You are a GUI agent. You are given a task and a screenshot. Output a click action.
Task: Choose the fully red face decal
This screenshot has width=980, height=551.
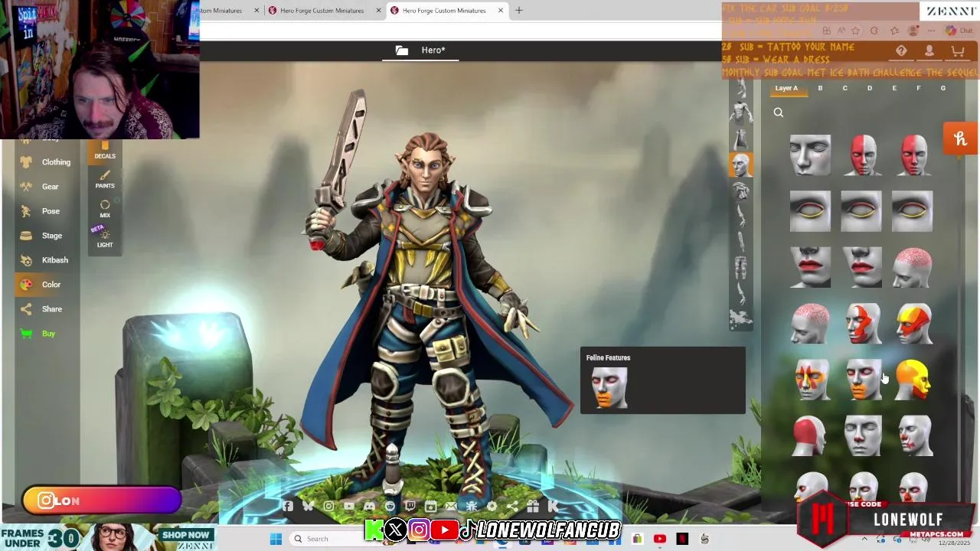pos(913,155)
